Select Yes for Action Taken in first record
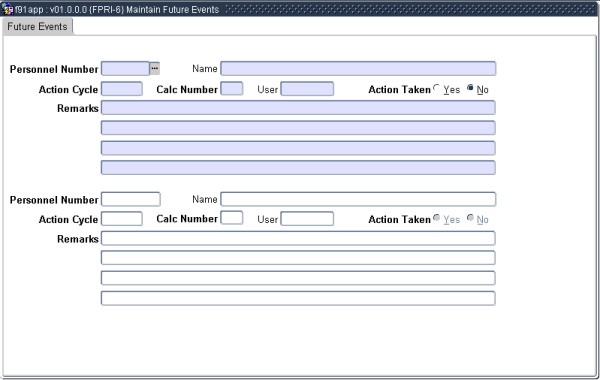This screenshot has width=600, height=380. coord(437,88)
